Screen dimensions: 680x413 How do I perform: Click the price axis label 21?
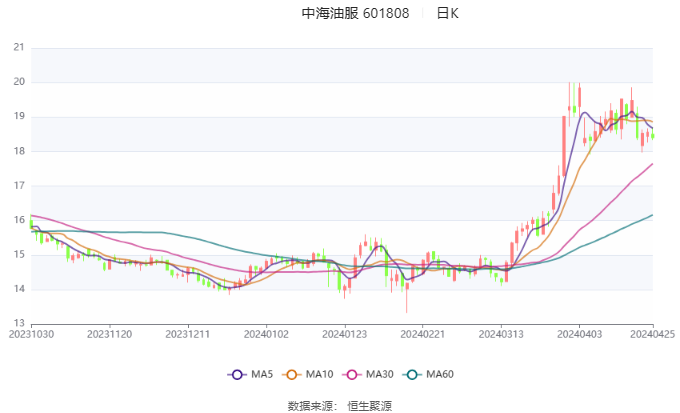pyautogui.click(x=19, y=47)
